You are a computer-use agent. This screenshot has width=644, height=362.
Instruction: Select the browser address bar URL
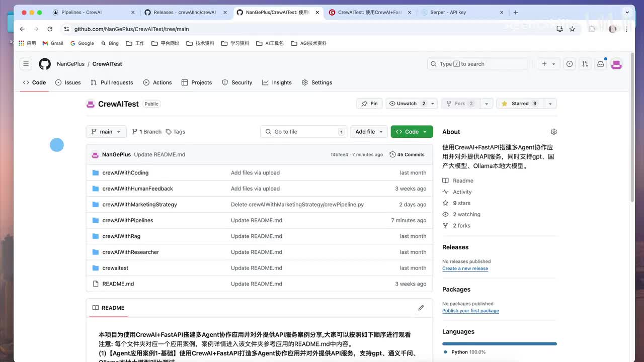coord(132,29)
